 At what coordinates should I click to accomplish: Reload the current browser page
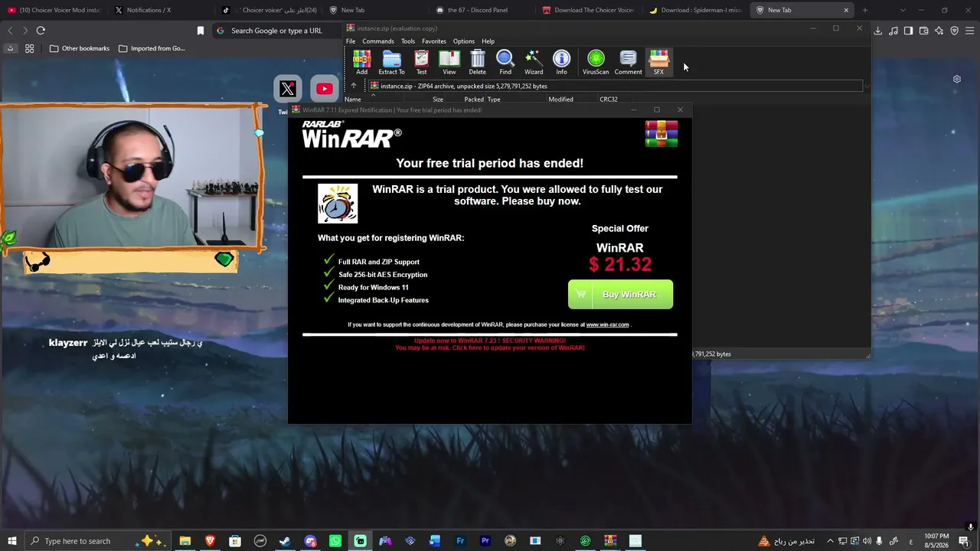(41, 31)
